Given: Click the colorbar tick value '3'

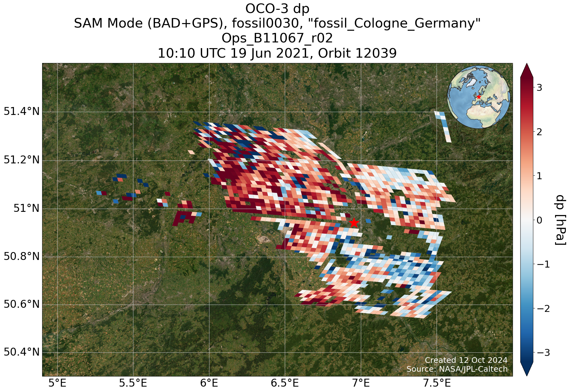Looking at the screenshot, I should [x=539, y=87].
